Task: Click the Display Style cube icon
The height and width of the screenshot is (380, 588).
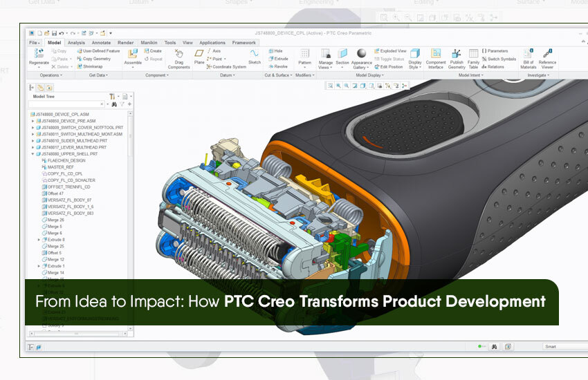Action: click(415, 53)
